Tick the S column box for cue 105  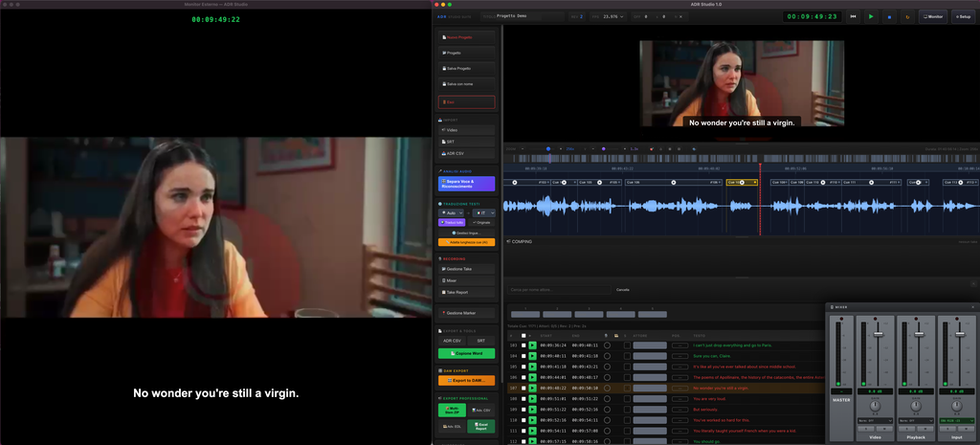pos(628,367)
